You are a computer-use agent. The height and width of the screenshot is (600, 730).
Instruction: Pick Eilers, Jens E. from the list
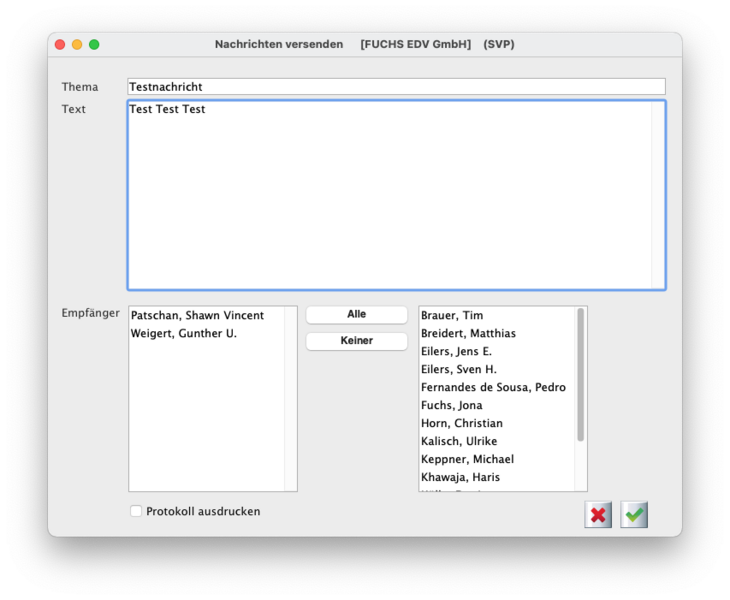point(456,352)
